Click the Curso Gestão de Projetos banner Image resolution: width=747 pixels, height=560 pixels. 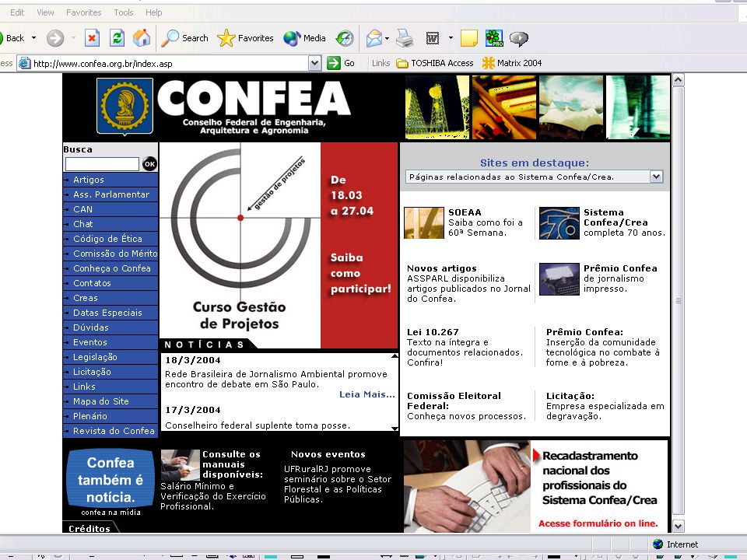coord(279,245)
